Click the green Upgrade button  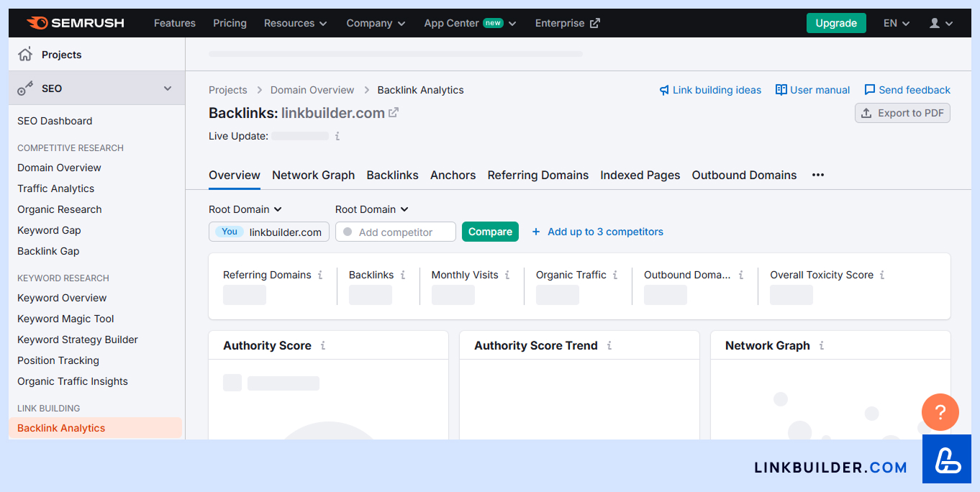pos(836,23)
